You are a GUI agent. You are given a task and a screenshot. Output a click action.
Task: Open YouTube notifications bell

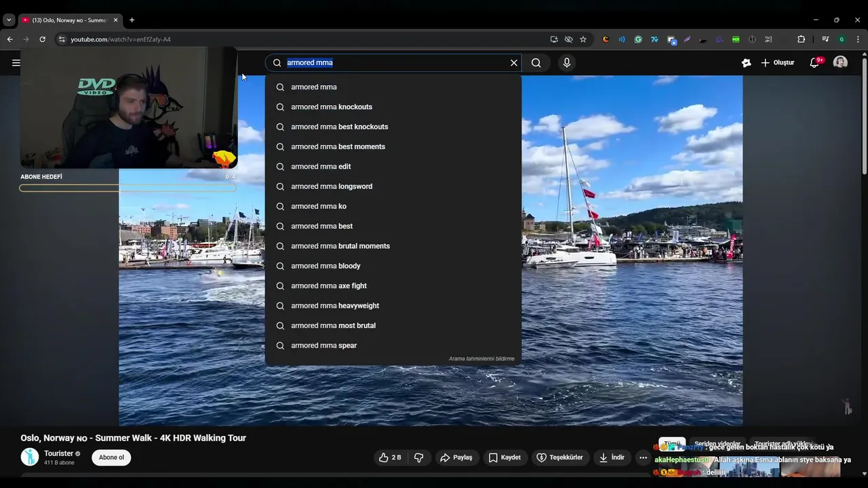(814, 63)
